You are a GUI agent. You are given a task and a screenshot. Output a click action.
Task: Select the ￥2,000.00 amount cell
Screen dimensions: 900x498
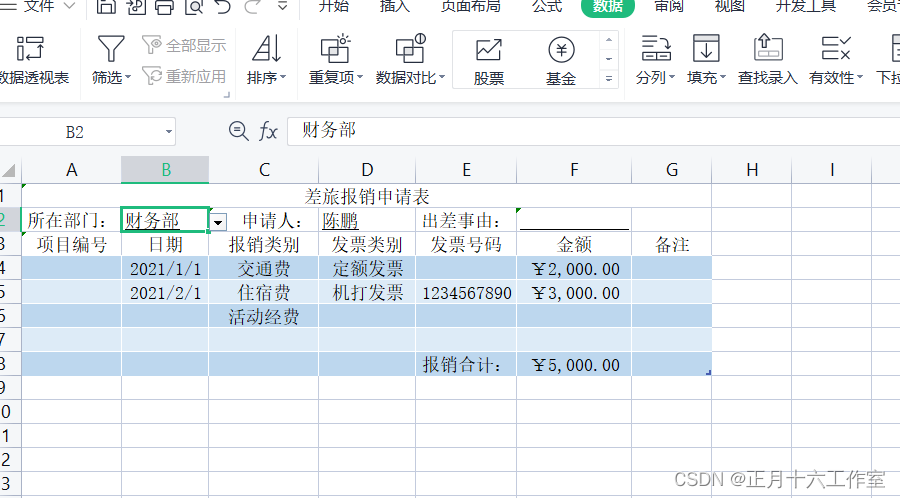(x=574, y=269)
